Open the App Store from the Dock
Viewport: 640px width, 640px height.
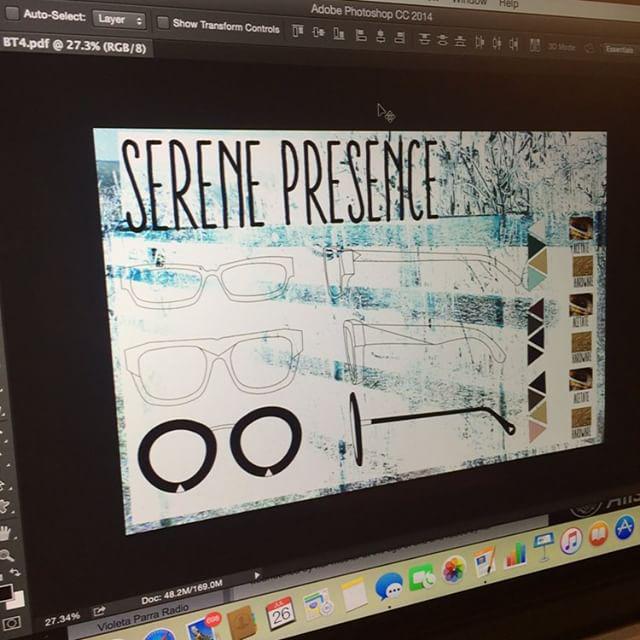coord(624,527)
